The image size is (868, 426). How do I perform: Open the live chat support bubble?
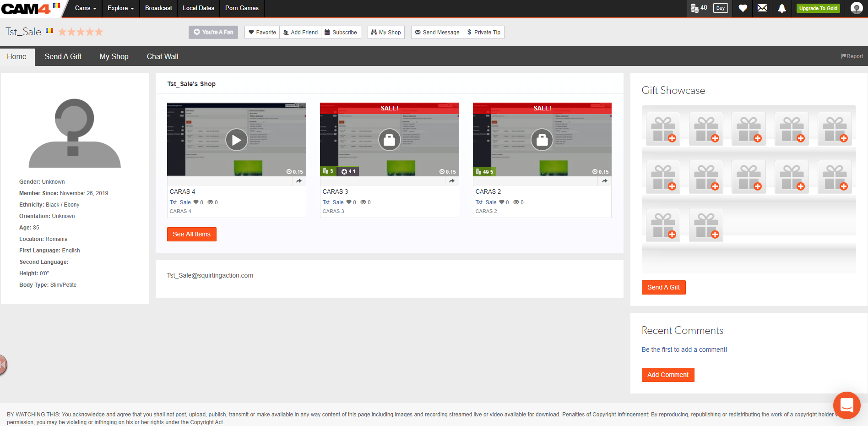pos(846,405)
